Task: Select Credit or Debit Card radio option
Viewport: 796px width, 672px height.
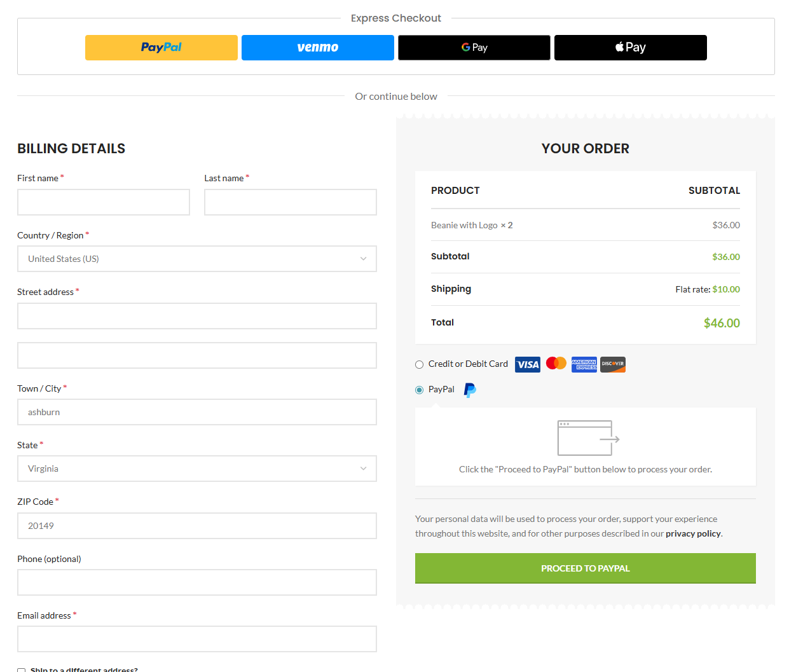Action: pos(419,365)
